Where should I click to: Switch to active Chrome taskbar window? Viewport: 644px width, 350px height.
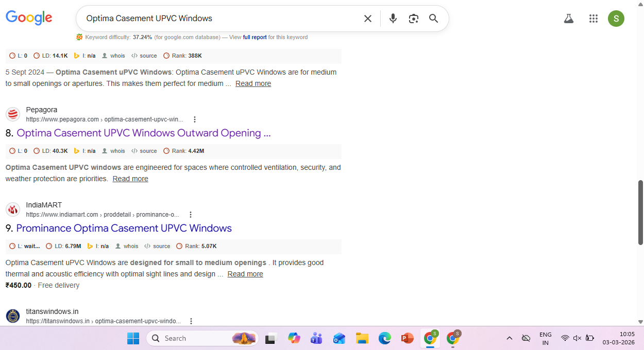click(x=430, y=338)
